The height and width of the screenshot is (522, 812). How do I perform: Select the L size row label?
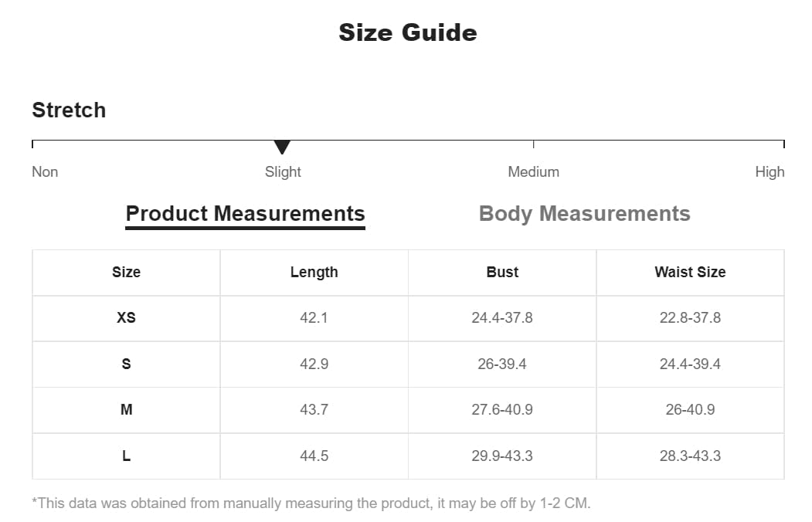(127, 456)
